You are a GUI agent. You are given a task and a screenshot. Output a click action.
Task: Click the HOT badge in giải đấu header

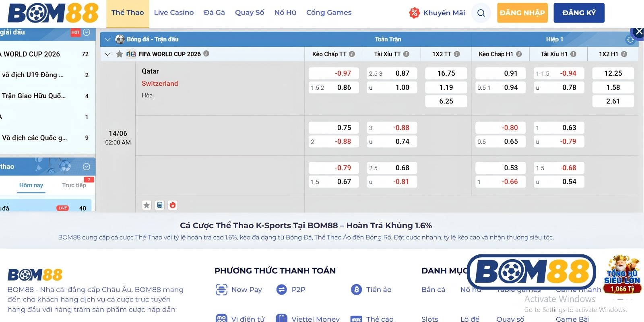75,32
